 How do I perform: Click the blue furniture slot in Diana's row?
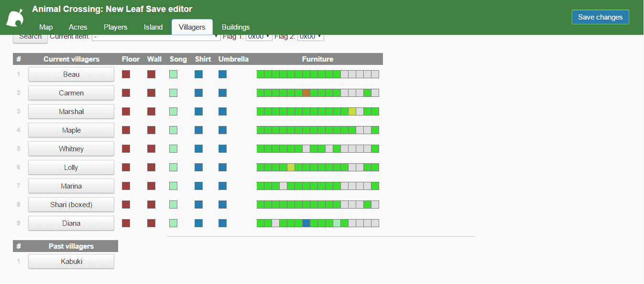click(306, 223)
